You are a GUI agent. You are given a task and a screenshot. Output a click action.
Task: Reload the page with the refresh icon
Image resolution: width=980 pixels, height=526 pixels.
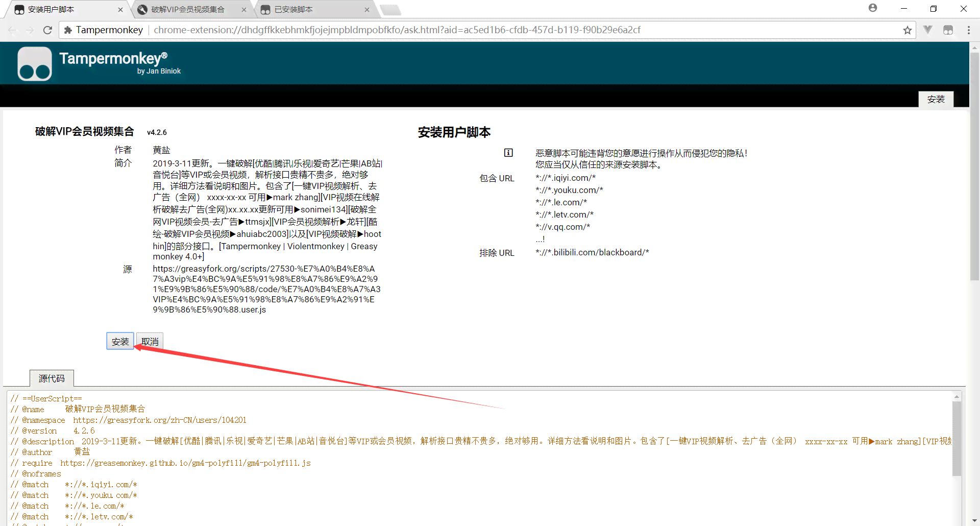click(x=47, y=30)
